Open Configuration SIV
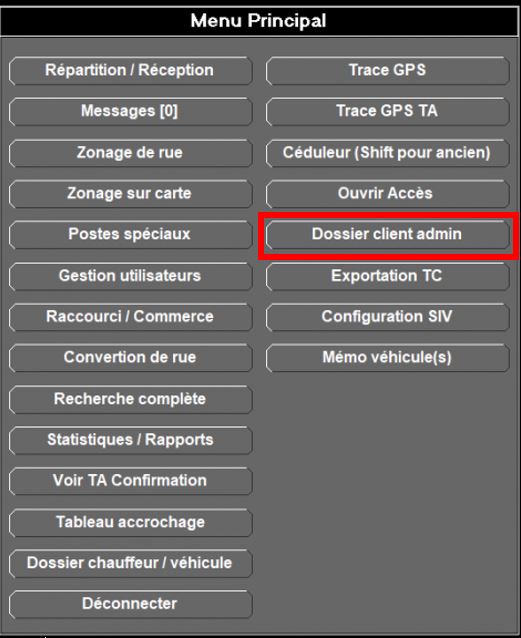The width and height of the screenshot is (521, 638). coord(387,317)
